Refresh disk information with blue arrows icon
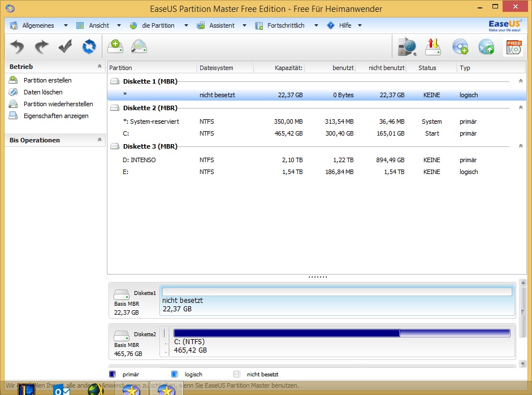The image size is (532, 395). click(x=89, y=46)
